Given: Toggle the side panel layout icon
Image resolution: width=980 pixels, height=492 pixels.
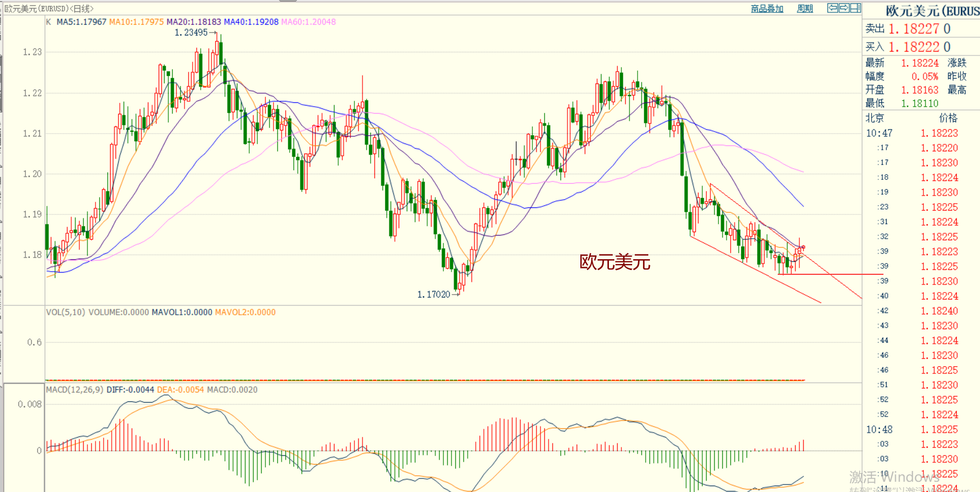Looking at the screenshot, I should (855, 8).
